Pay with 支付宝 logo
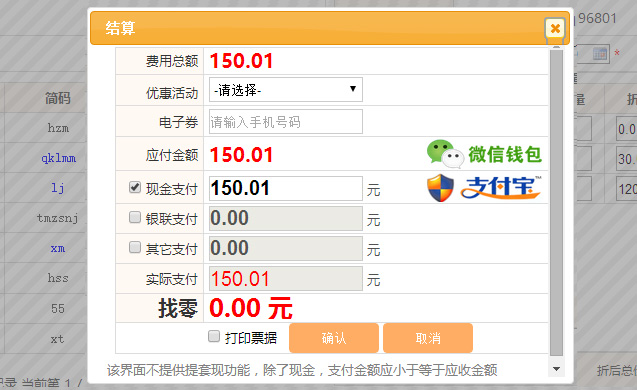 pos(484,187)
